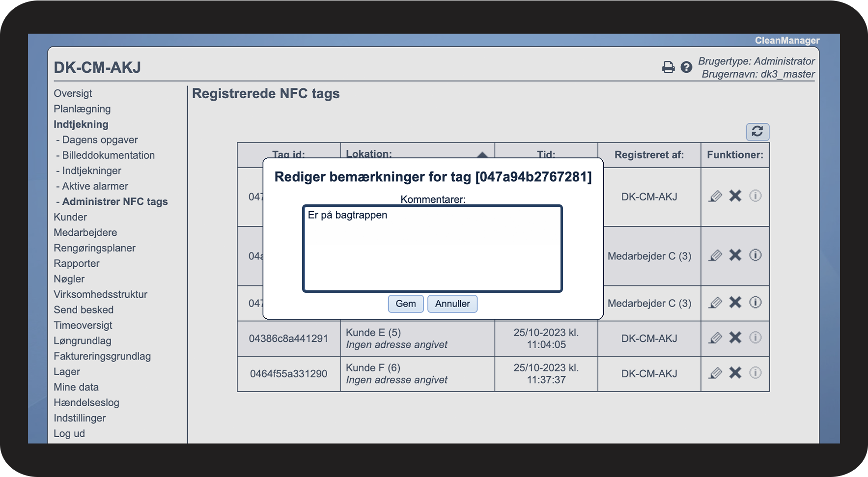Viewport: 868px width, 477px height.
Task: Delete the first DK-CM-AKJ tag row
Action: coord(735,196)
